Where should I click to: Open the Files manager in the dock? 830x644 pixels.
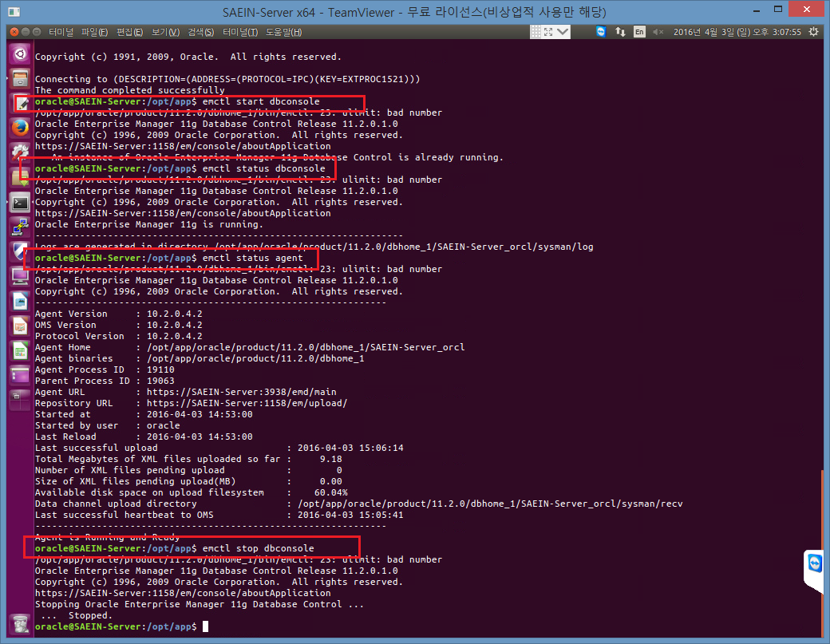point(20,78)
